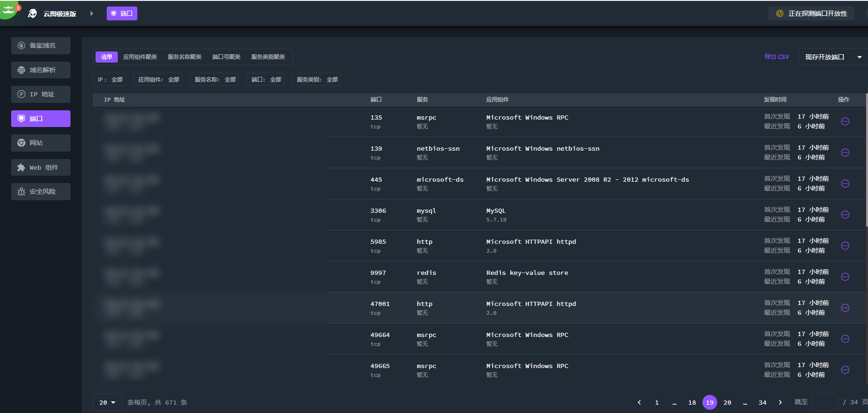Click the green notification avatar icon
Viewport: 868px width, 413px height.
click(8, 9)
